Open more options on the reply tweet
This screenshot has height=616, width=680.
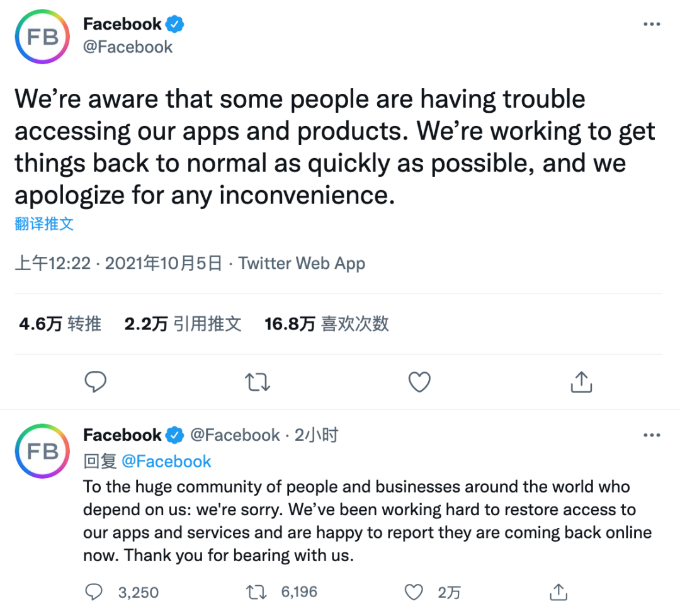pyautogui.click(x=651, y=435)
